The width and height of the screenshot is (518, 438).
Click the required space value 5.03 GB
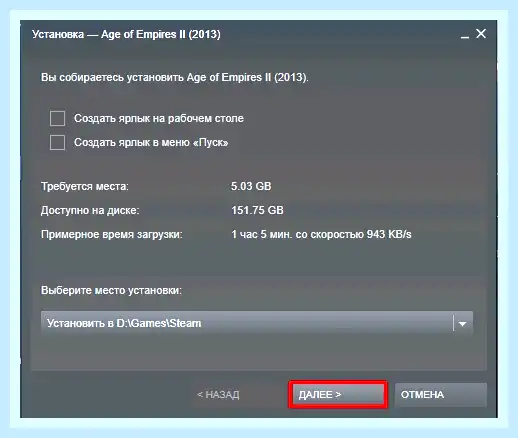coord(251,186)
